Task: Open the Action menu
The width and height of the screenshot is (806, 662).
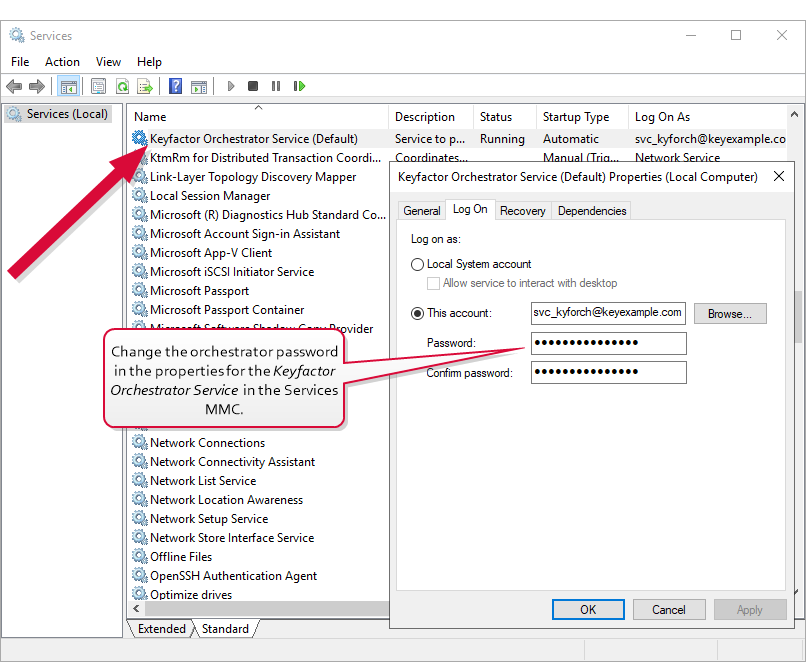Action: tap(62, 62)
